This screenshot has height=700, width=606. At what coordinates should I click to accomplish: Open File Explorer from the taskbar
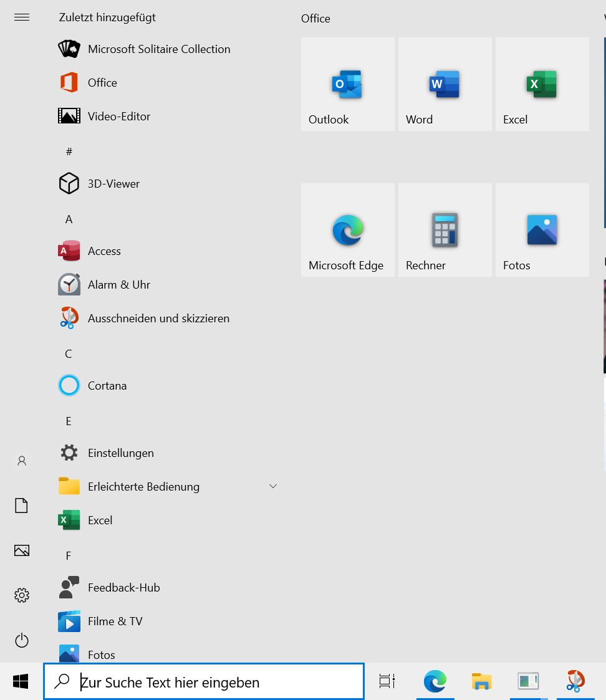click(x=482, y=681)
